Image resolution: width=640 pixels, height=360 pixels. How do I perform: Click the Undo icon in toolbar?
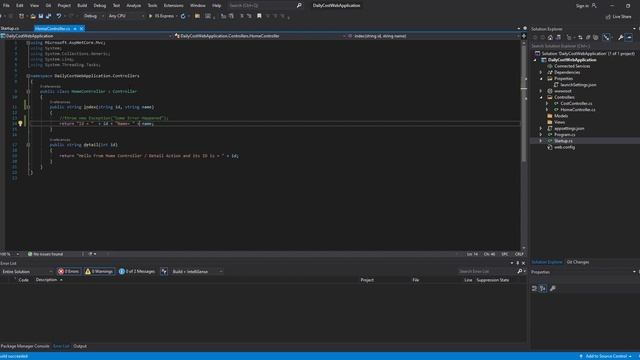click(59, 16)
